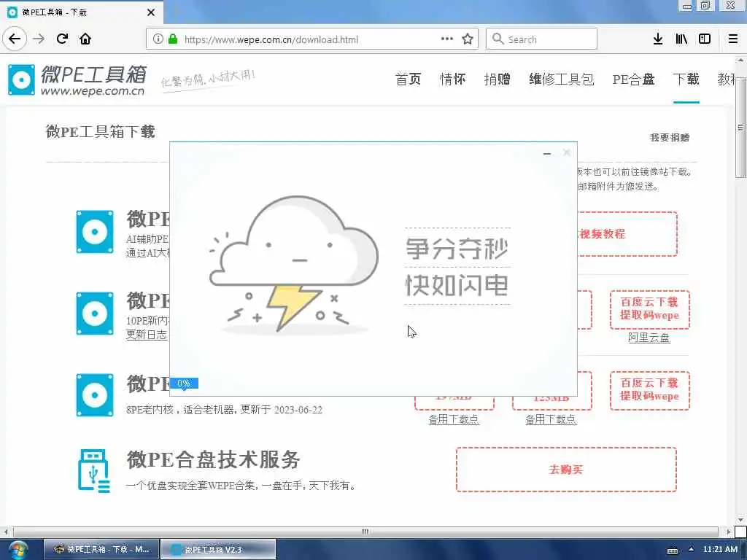
Task: Click the 我要捐赠 link
Action: point(670,138)
